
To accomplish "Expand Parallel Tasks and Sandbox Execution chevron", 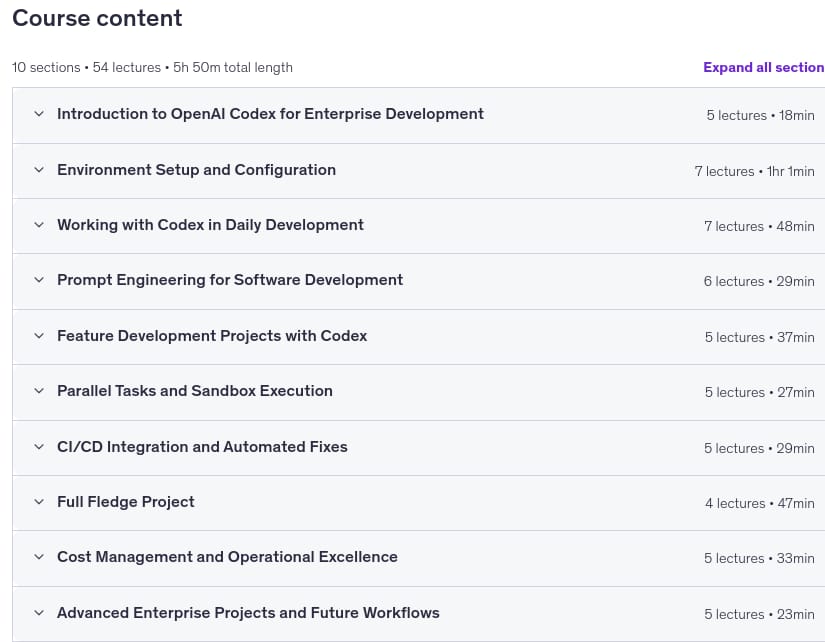I will (39, 390).
